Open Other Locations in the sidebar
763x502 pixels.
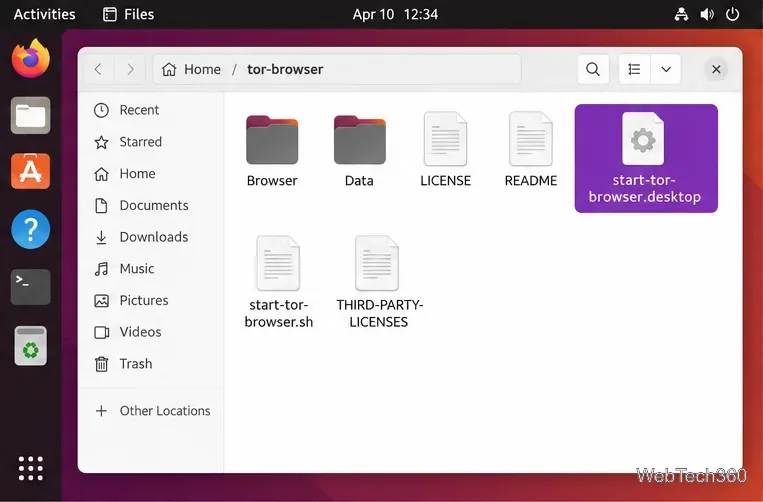tap(151, 411)
